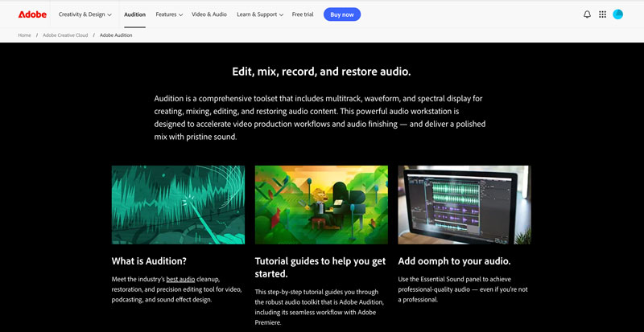This screenshot has width=644, height=332.
Task: Open the piano tutorial illustration thumbnail
Action: pyautogui.click(x=321, y=205)
